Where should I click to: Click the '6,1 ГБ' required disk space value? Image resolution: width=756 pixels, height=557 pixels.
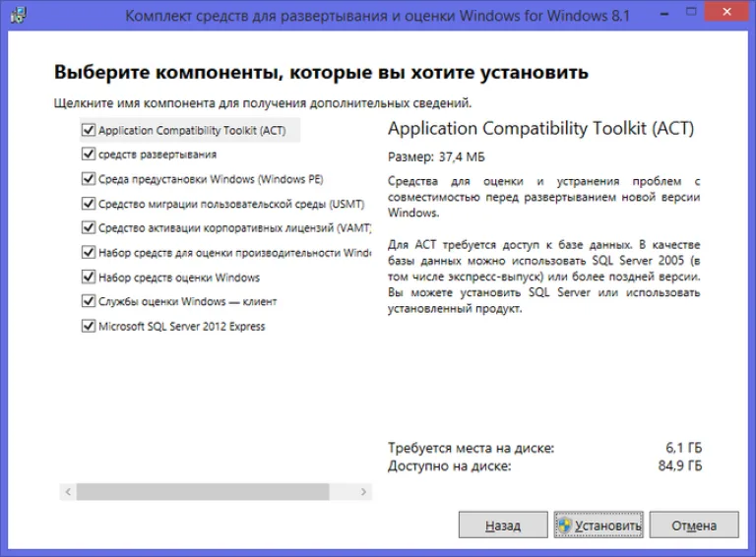[684, 448]
